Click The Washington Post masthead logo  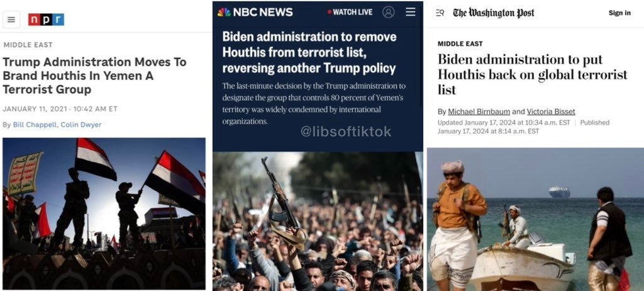click(493, 13)
